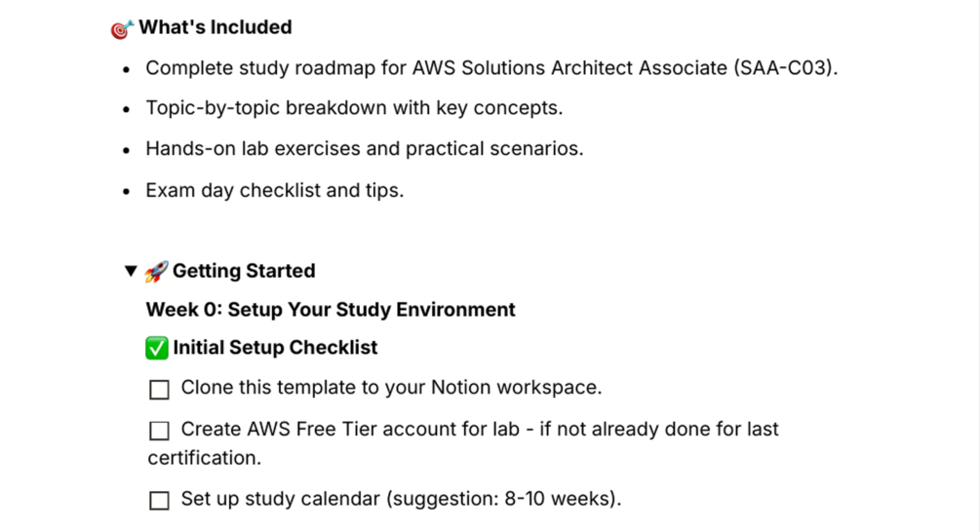Tick the Create AWS Free Tier account checkbox

pyautogui.click(x=159, y=431)
